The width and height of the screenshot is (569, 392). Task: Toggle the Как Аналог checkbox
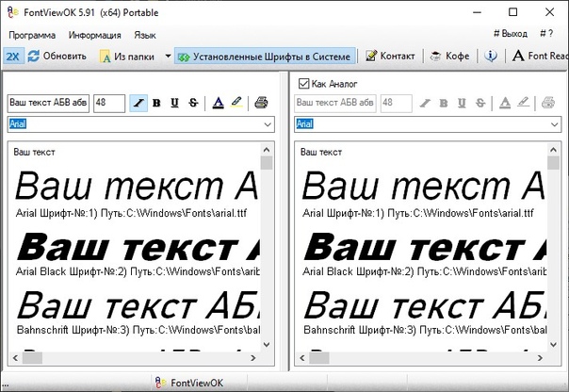pyautogui.click(x=302, y=83)
